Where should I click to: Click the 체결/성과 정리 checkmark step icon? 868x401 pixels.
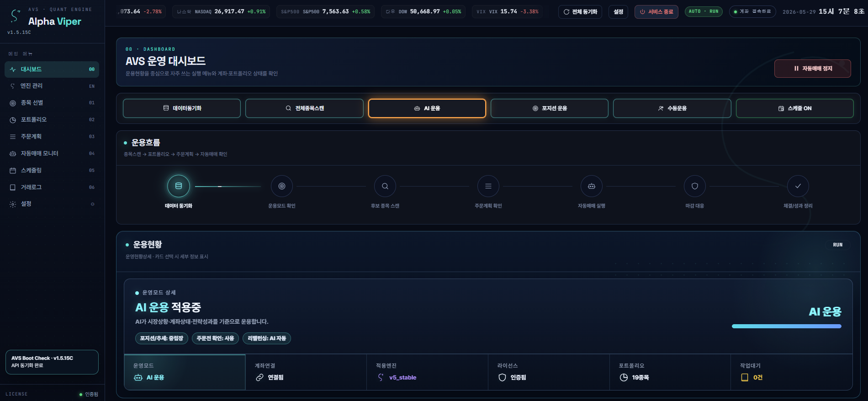798,186
